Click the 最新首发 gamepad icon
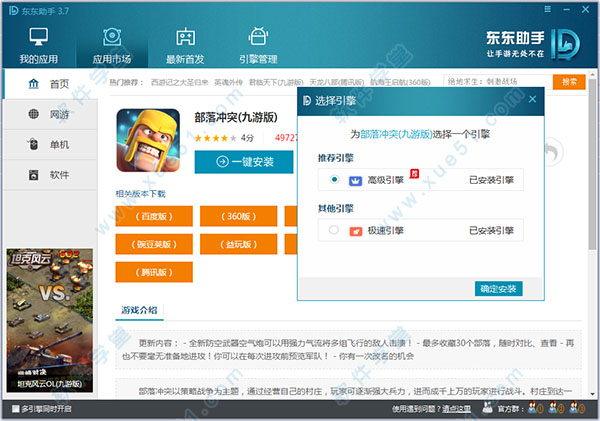This screenshot has height=421, width=600. [x=186, y=37]
